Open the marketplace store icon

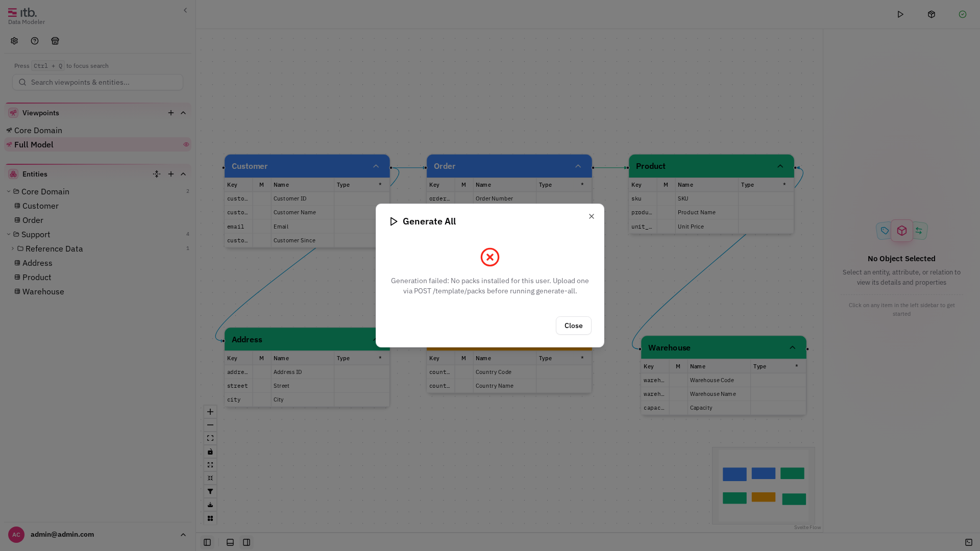pyautogui.click(x=55, y=41)
